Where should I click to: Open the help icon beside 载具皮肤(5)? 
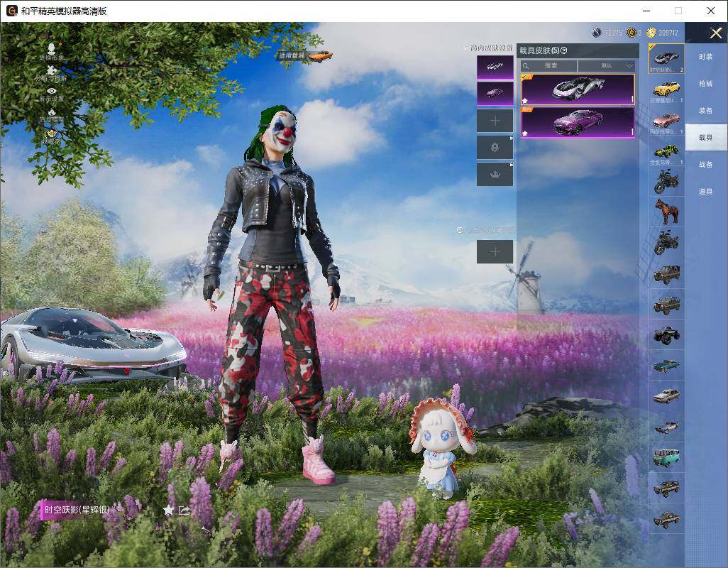pos(564,50)
